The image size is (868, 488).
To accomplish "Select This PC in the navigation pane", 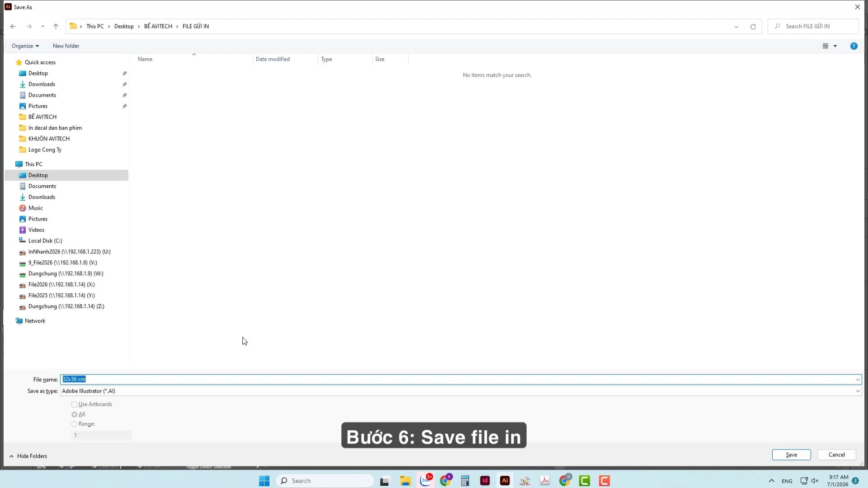I will (33, 164).
